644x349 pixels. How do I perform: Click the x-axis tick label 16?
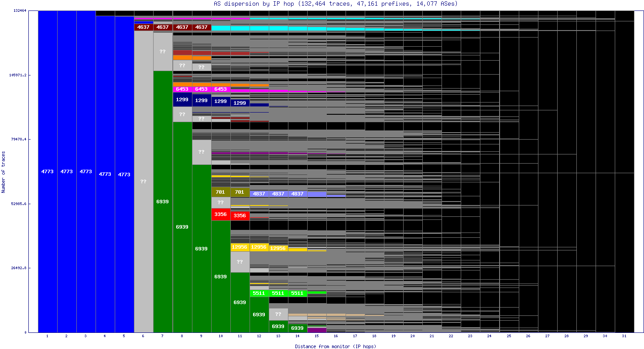coord(336,336)
